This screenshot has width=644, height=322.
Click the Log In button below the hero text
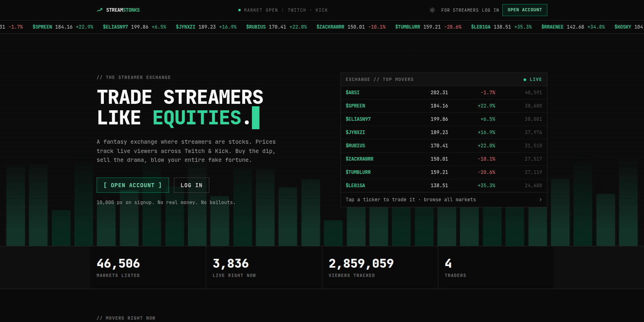click(192, 185)
